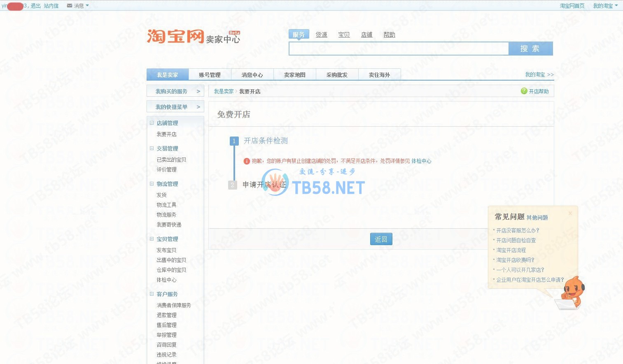Collapse the 店铺管理 section toggle icon

[x=152, y=123]
